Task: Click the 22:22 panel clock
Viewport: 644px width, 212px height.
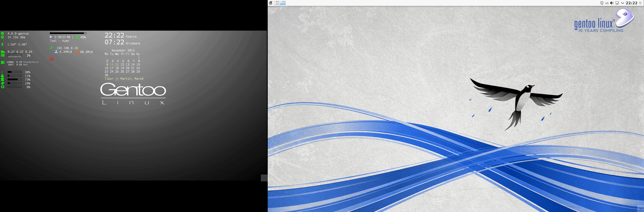Action: click(631, 3)
